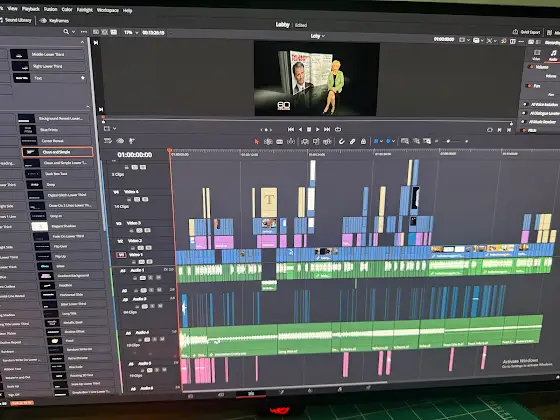This screenshot has width=560, height=420.
Task: Toggle Linked Selection chain icon
Action: tap(352, 141)
